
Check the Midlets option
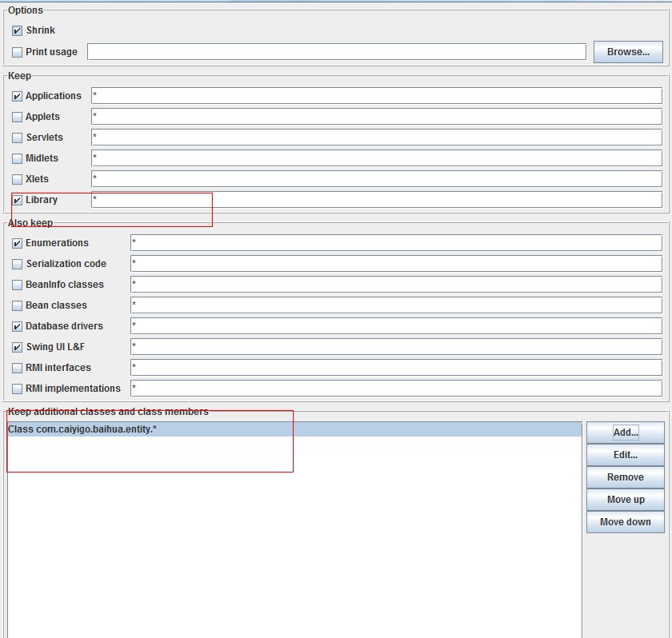[x=17, y=158]
